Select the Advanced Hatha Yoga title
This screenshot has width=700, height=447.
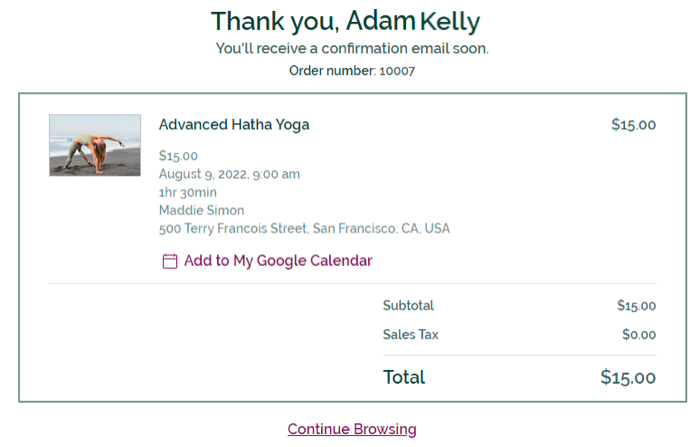234,125
